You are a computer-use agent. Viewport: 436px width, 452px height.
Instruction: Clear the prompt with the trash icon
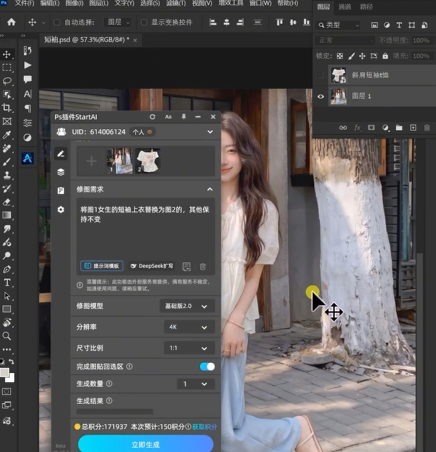(202, 266)
